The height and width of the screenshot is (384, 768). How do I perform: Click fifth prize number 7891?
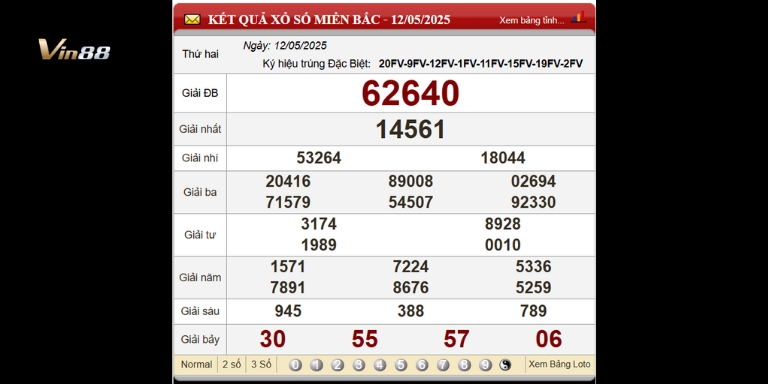(288, 288)
